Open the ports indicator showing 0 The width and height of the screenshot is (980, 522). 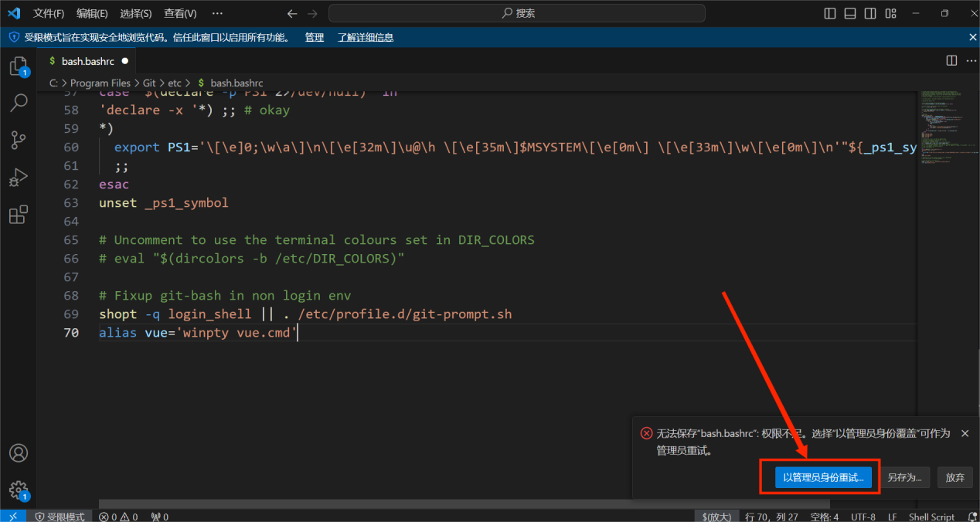click(159, 517)
